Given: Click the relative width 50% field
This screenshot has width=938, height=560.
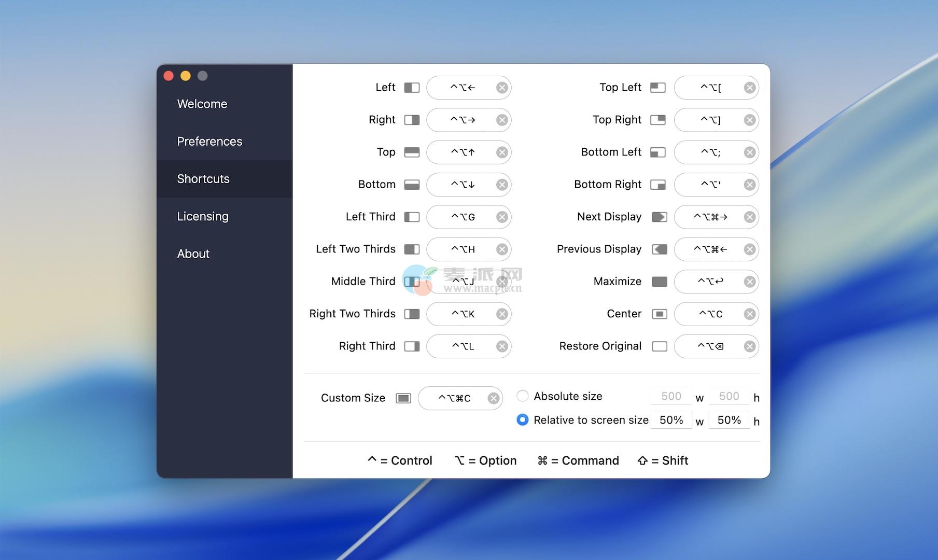Looking at the screenshot, I should point(671,420).
